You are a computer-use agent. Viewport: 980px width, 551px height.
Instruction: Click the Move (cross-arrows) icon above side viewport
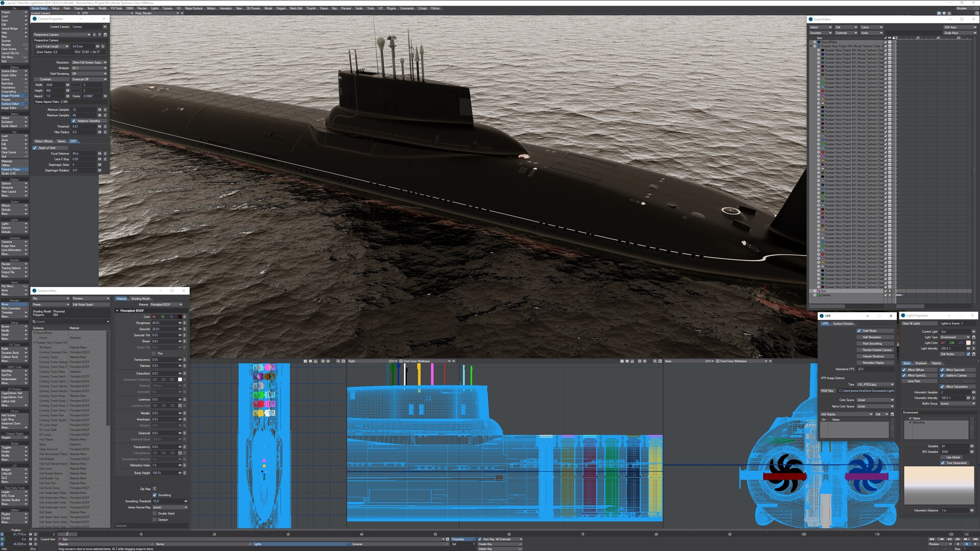(328, 361)
